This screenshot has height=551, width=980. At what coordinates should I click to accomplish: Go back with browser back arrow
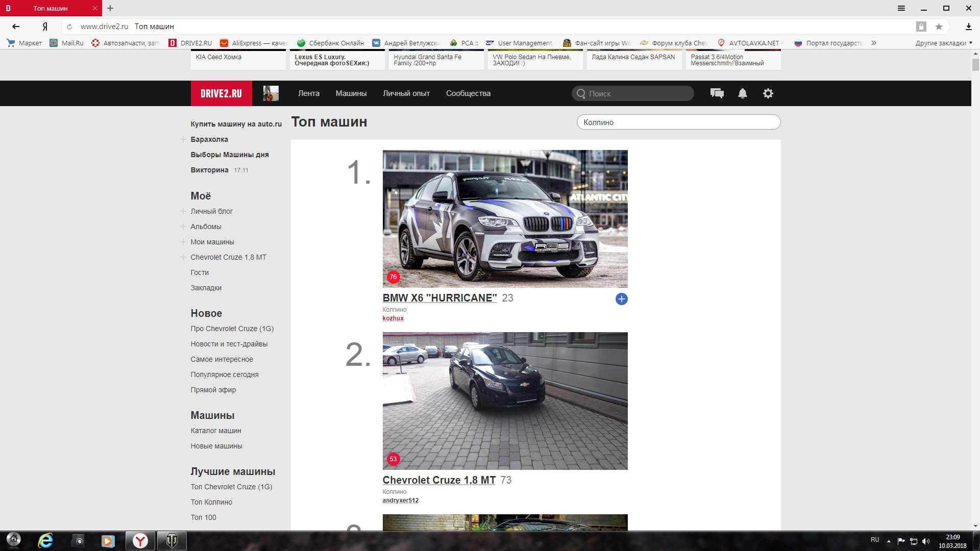tap(16, 27)
